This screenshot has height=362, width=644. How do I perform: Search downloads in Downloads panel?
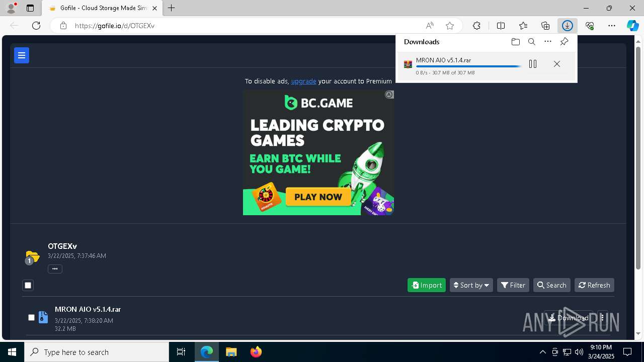(531, 42)
